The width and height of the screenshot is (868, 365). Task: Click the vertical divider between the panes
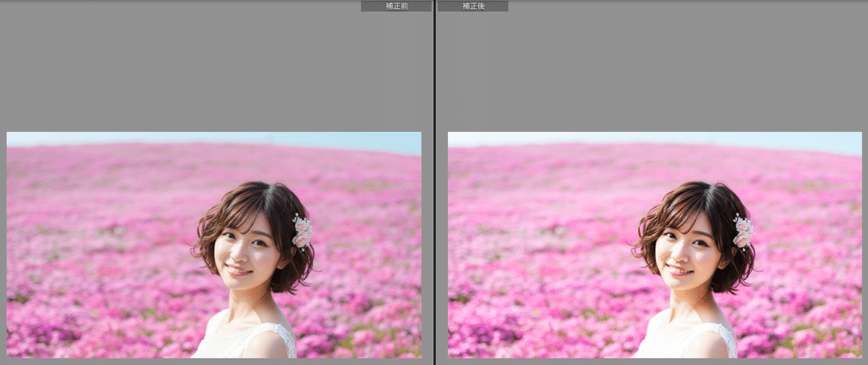434,181
